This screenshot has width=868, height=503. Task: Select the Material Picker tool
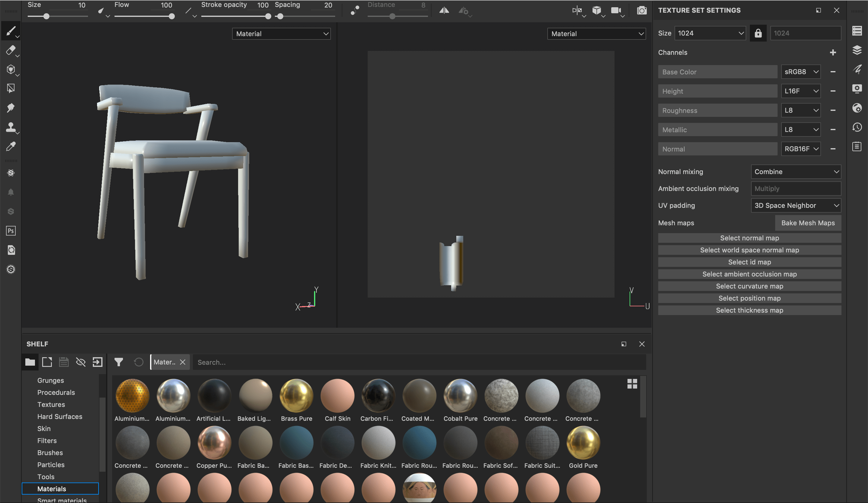pos(11,146)
